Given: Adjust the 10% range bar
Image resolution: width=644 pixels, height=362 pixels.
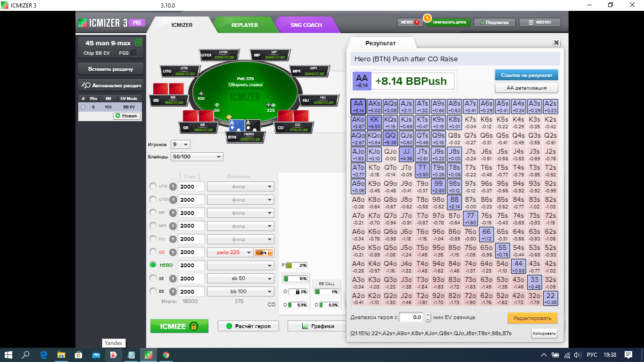Looking at the screenshot, I should (296, 279).
